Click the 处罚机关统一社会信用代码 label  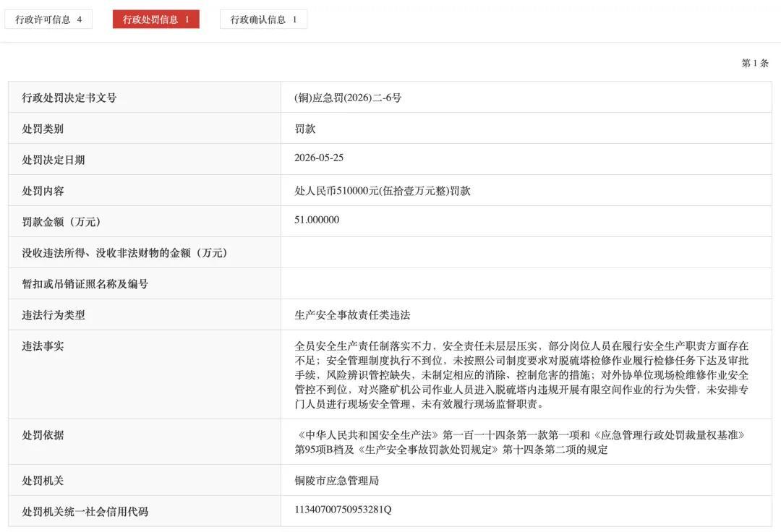(x=85, y=512)
